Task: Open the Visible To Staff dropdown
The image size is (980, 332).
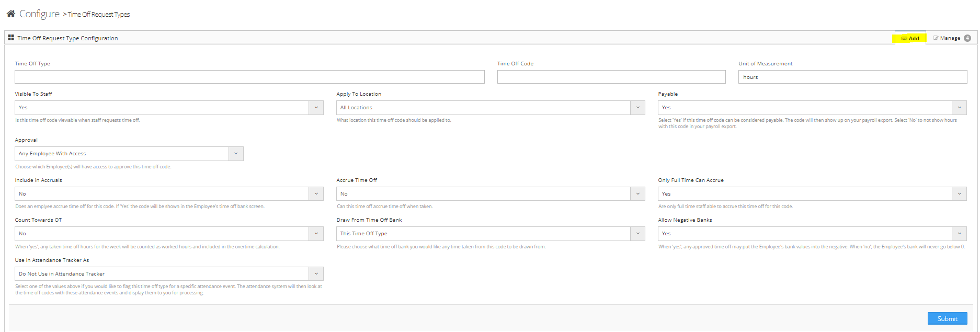Action: (x=169, y=108)
